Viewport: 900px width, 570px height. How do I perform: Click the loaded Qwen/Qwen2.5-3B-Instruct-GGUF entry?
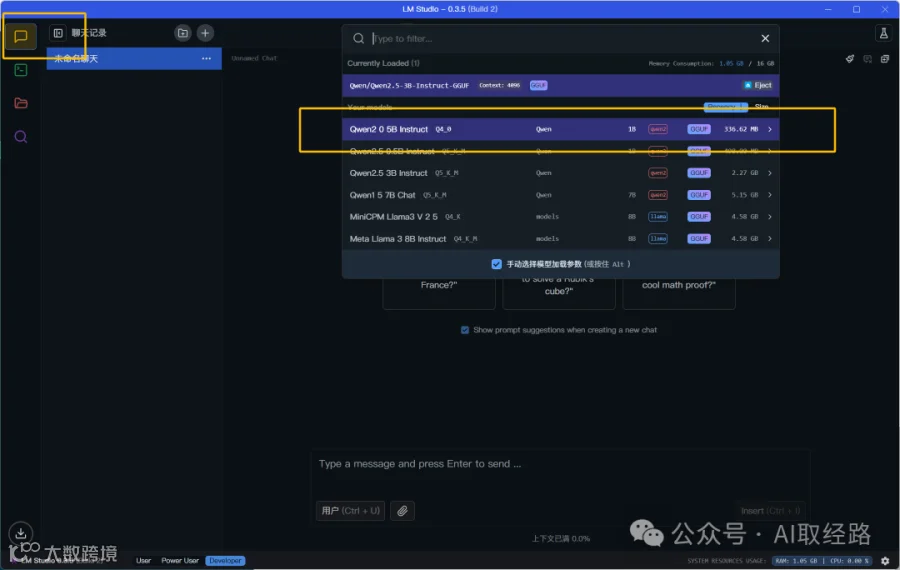point(561,85)
